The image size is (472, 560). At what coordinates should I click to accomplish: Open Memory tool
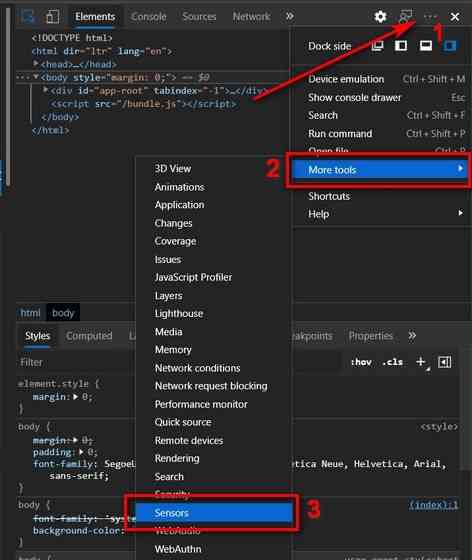point(213,350)
